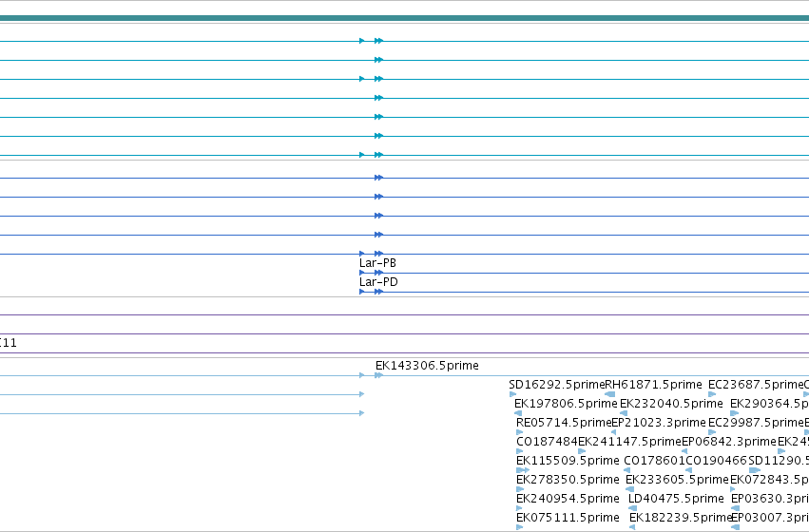Pick the EK278350.5prime label
The height and width of the screenshot is (532, 809).
[x=568, y=480]
